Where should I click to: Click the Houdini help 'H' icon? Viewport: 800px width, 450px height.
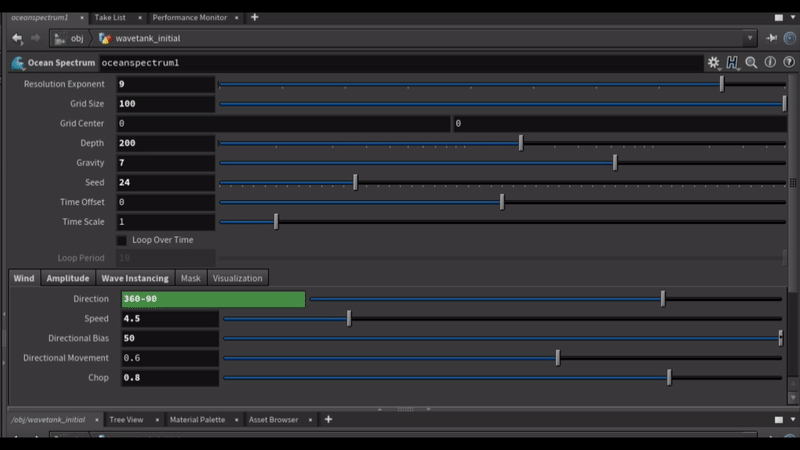732,63
